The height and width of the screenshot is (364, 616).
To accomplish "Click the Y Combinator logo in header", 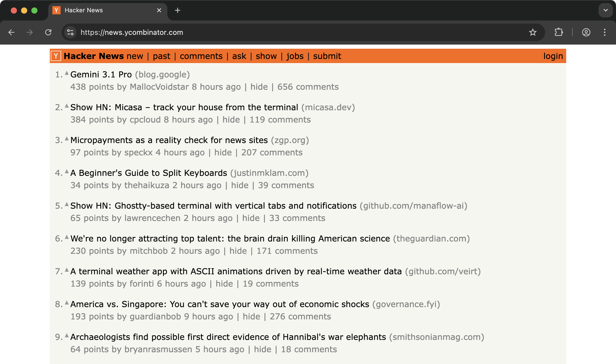I will point(56,56).
